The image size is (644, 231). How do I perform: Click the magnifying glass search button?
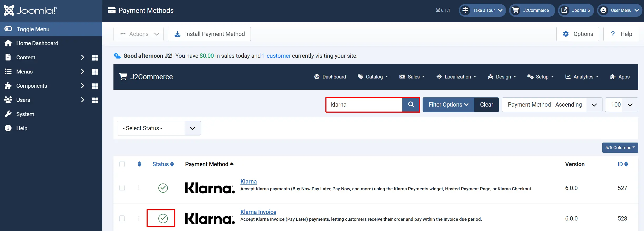click(x=411, y=105)
